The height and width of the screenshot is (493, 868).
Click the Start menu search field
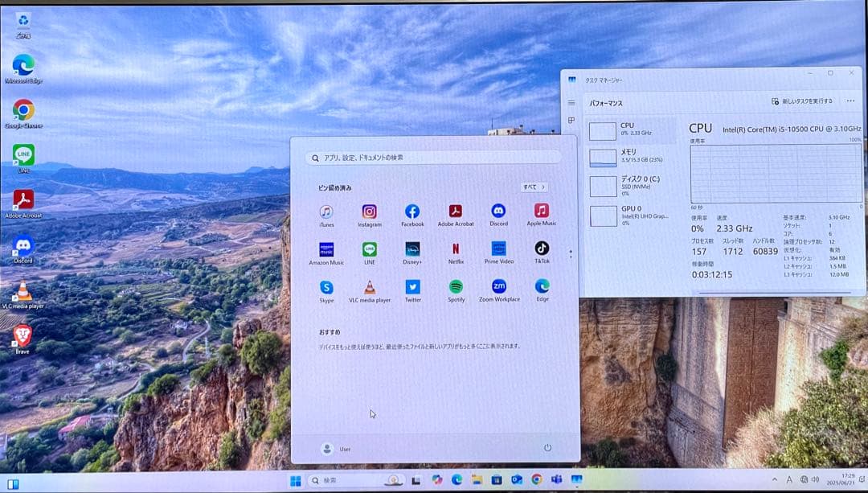click(x=434, y=158)
